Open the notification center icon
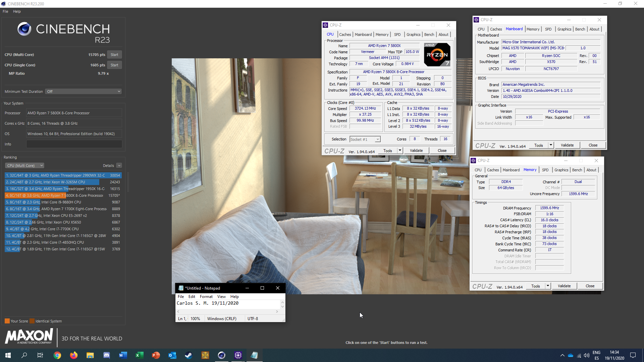The width and height of the screenshot is (644, 362). (633, 355)
